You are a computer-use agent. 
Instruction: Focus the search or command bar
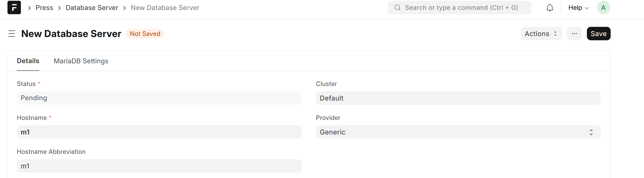click(x=459, y=7)
